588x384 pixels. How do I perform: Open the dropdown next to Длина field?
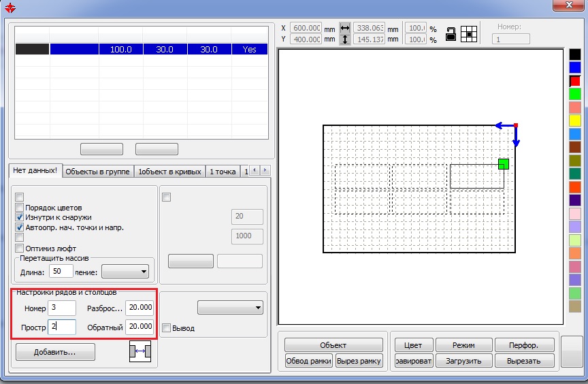125,272
